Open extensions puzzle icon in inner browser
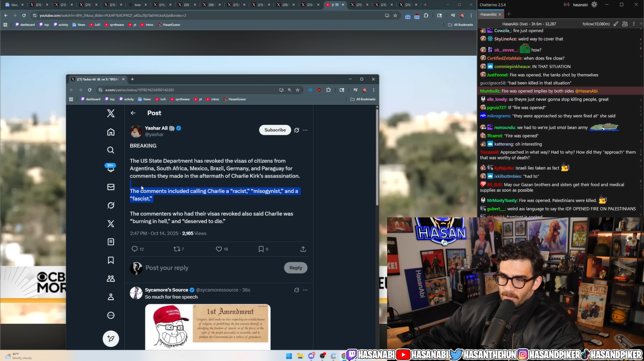 pyautogui.click(x=329, y=90)
